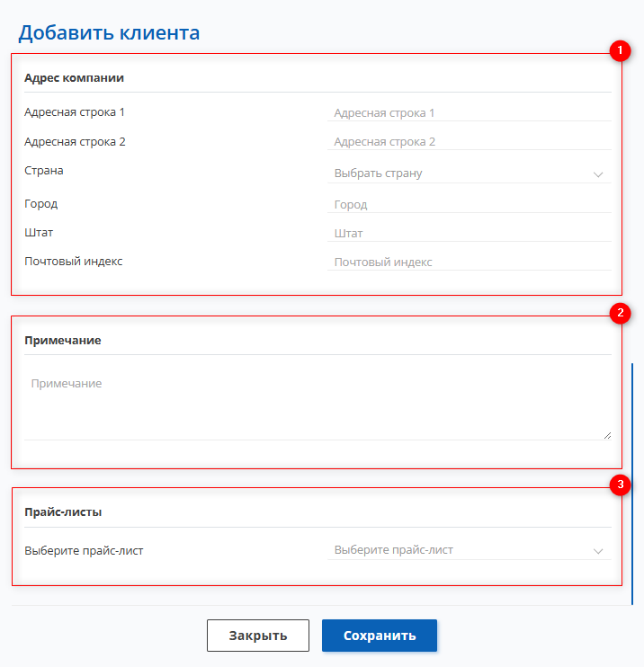Click the Город input field
Viewport: 644px width, 667px height.
(x=470, y=205)
